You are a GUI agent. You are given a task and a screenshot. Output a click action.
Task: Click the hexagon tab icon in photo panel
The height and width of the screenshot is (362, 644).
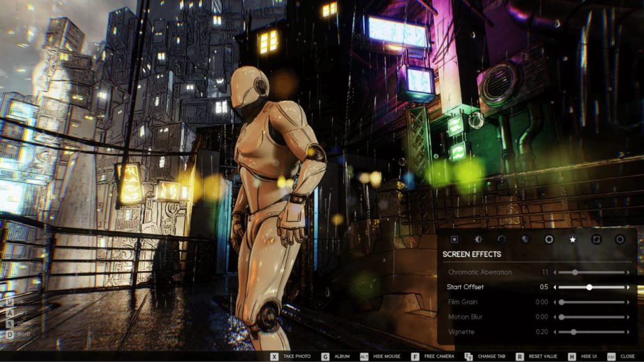pyautogui.click(x=619, y=239)
